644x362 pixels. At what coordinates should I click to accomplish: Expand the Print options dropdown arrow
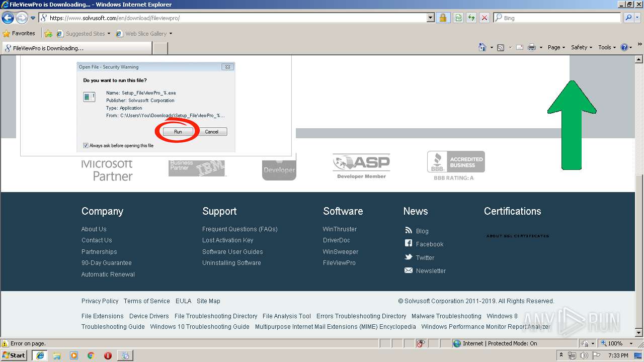pyautogui.click(x=541, y=47)
